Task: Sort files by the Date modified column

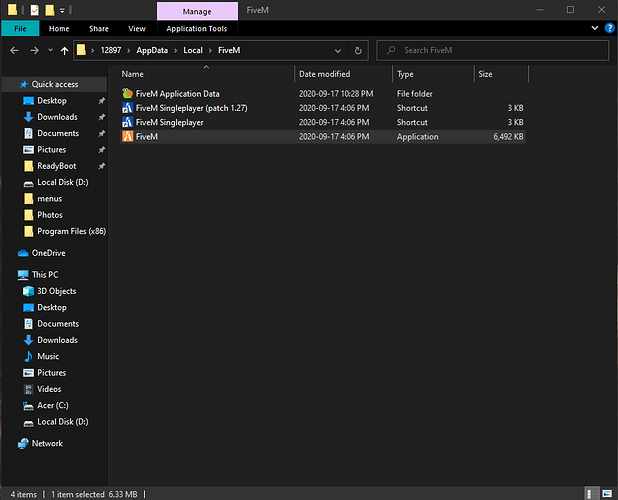Action: coord(324,74)
